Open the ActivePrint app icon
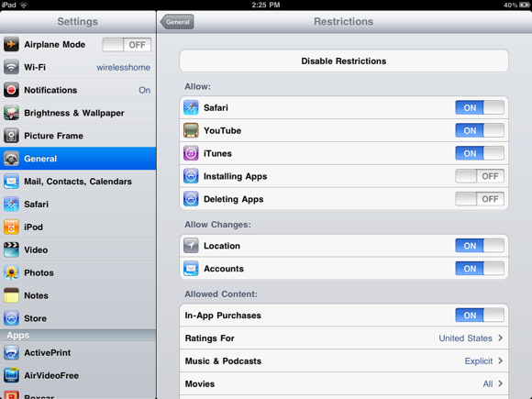 11,353
